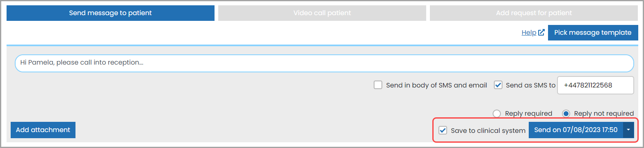Open the Help link
Screen dimensions: 644x148
tap(529, 33)
